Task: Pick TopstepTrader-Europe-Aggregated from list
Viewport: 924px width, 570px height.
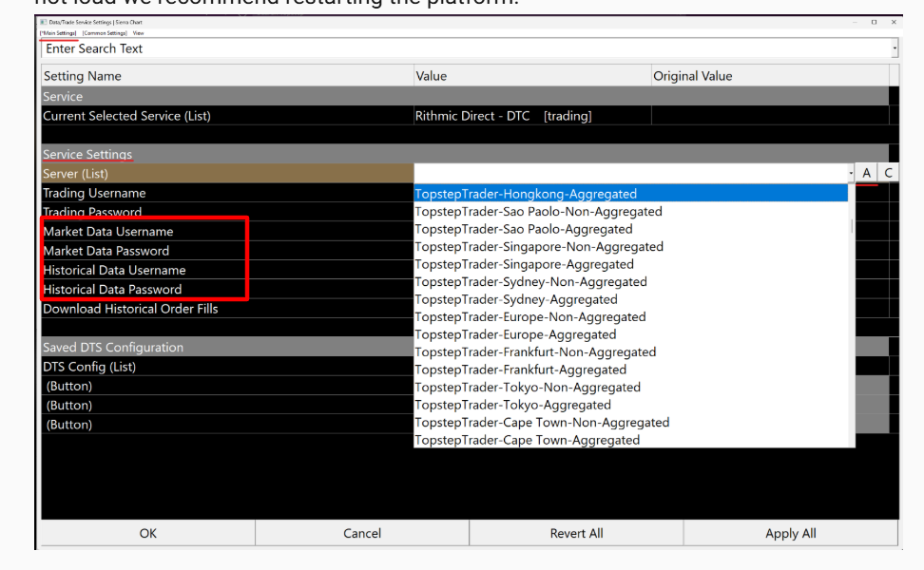Action: coord(631,334)
